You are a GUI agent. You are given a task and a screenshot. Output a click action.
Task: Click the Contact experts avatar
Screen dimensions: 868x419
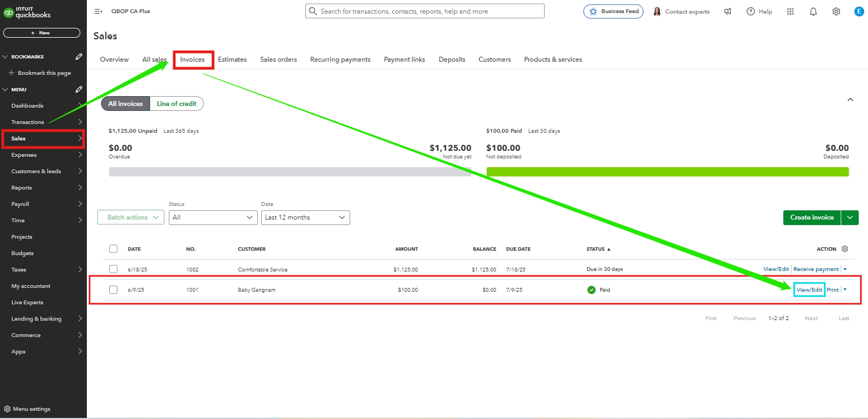click(x=657, y=11)
